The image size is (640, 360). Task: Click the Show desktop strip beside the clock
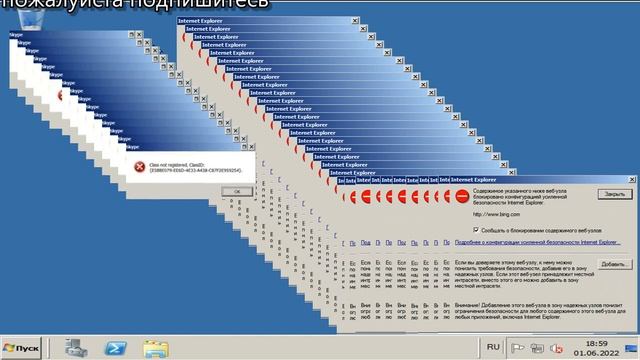pyautogui.click(x=631, y=348)
